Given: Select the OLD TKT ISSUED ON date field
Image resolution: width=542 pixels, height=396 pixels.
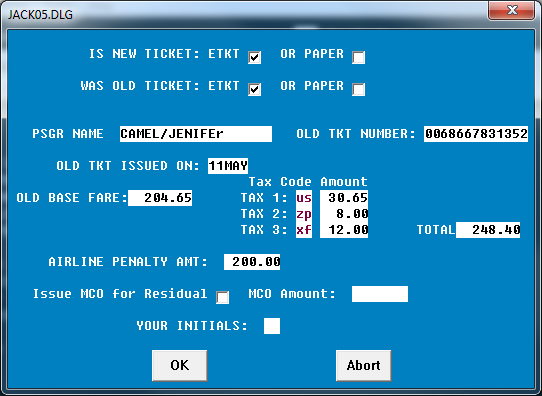Looking at the screenshot, I should (x=228, y=166).
